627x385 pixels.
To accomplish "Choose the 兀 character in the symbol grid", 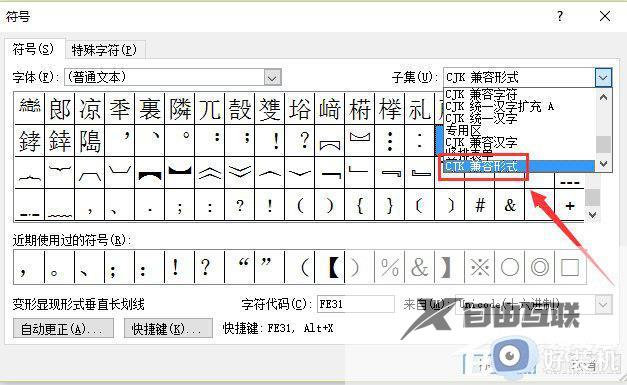I will click(x=210, y=109).
